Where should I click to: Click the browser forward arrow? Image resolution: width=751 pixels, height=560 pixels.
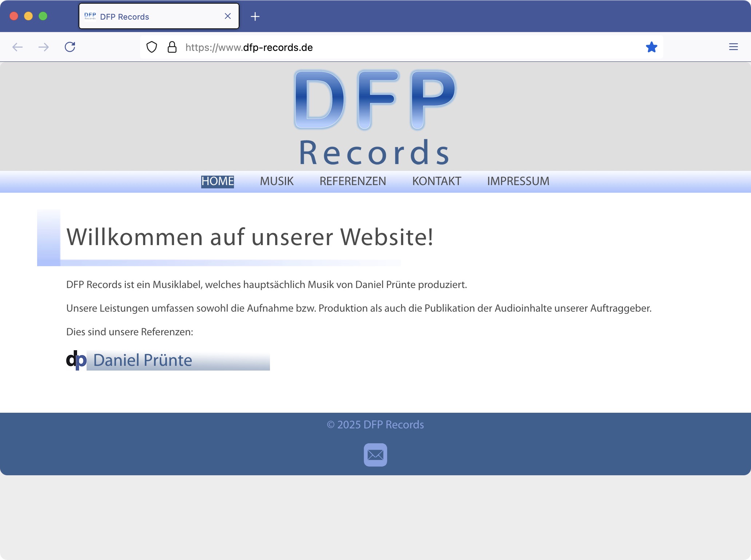click(x=44, y=47)
